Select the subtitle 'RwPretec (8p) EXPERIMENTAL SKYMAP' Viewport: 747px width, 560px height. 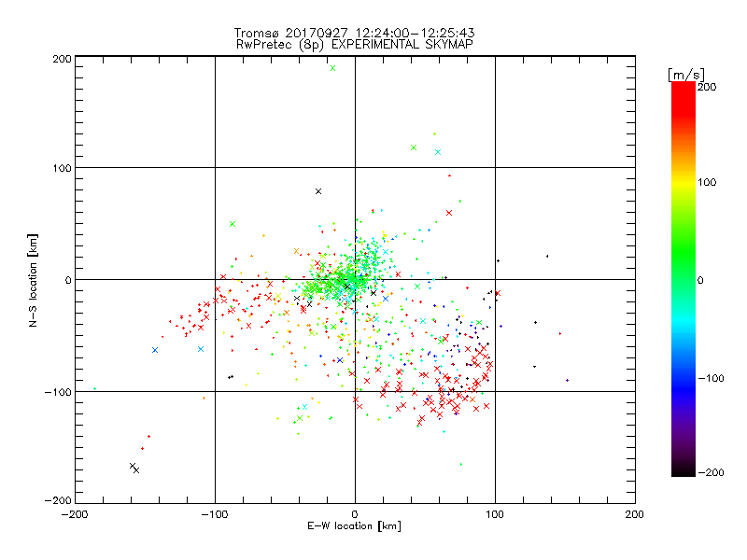[x=354, y=44]
